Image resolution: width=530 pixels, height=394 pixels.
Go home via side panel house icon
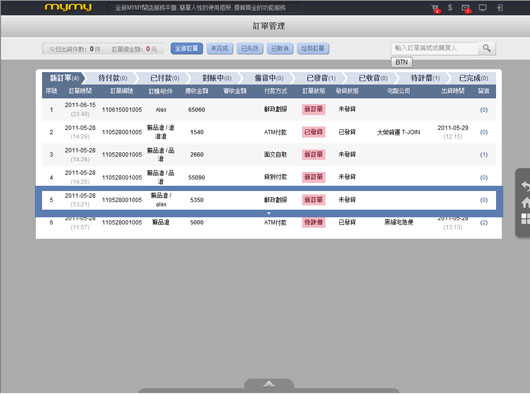click(525, 202)
